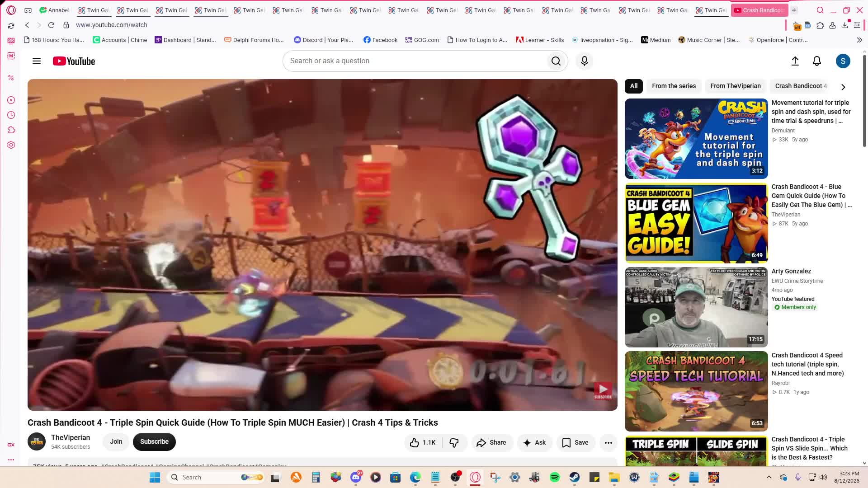Viewport: 868px width, 488px height.
Task: Open the more actions ellipsis menu
Action: pyautogui.click(x=609, y=442)
